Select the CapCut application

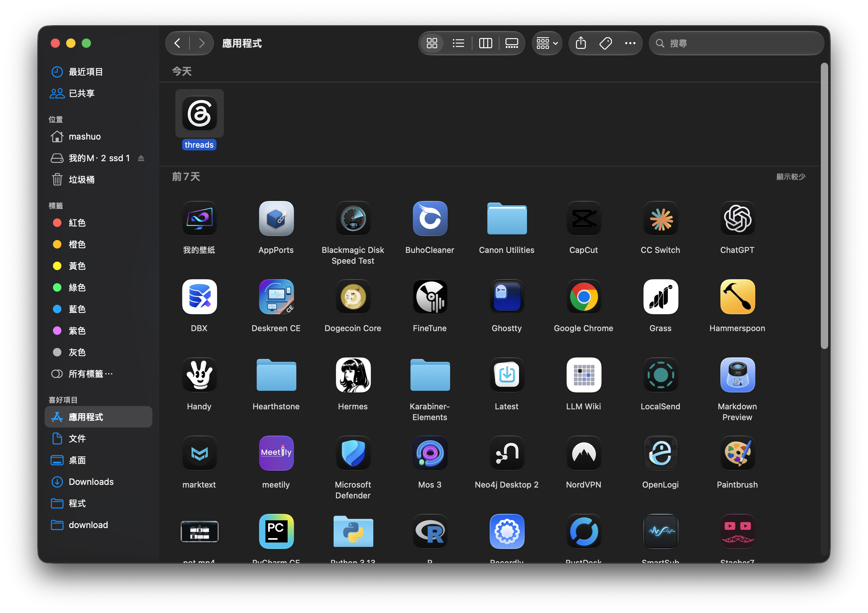[584, 218]
